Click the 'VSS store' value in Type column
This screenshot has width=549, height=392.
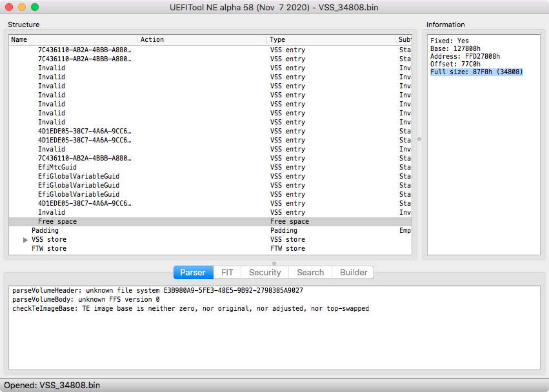pos(288,239)
